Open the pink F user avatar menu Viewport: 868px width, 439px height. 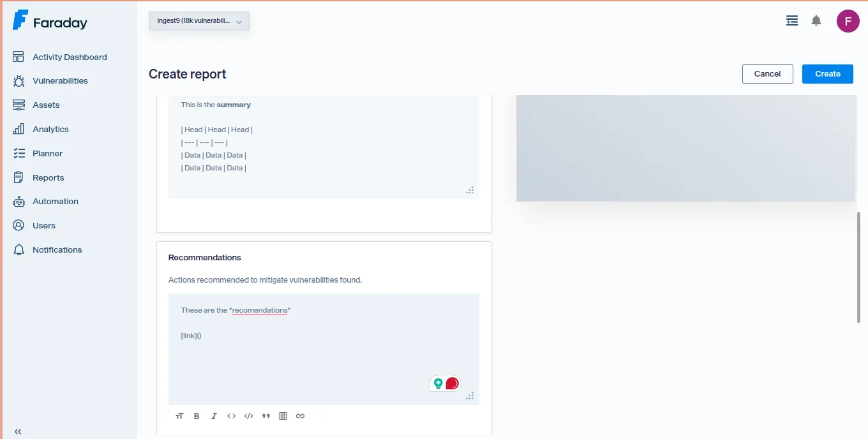point(848,20)
